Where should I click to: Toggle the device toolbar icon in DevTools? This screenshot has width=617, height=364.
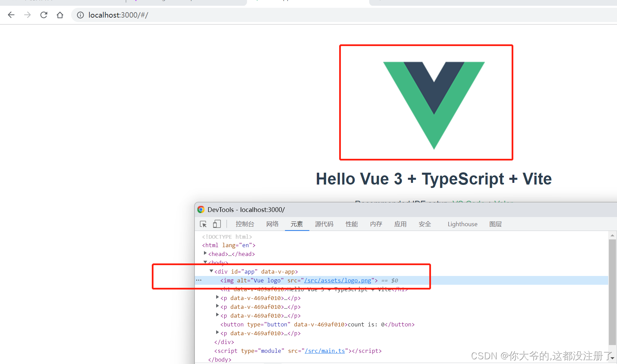point(217,224)
